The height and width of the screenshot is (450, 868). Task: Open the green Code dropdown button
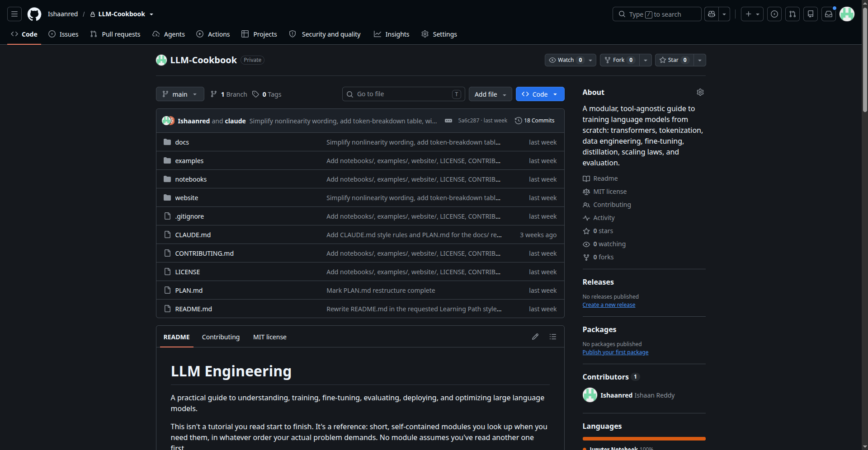(540, 94)
